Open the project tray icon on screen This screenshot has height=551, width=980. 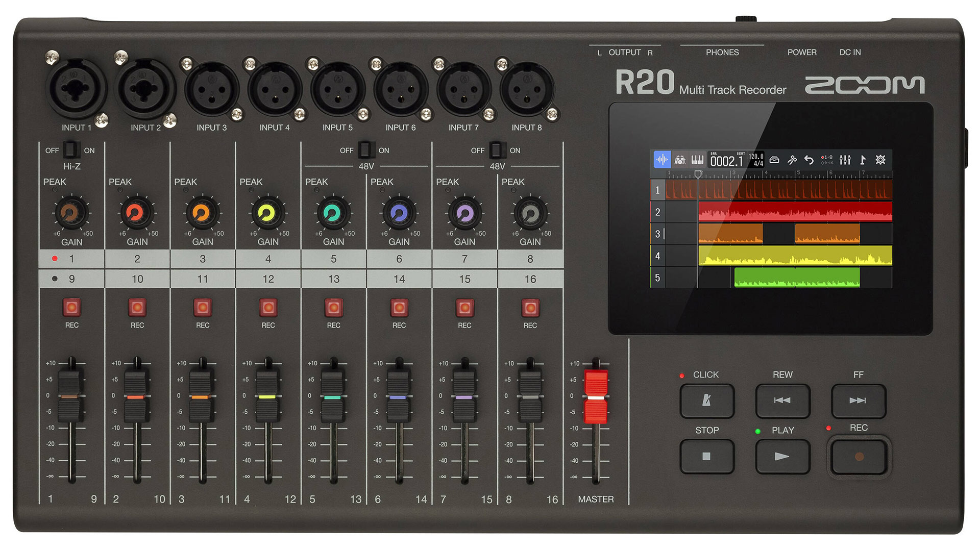coord(774,160)
